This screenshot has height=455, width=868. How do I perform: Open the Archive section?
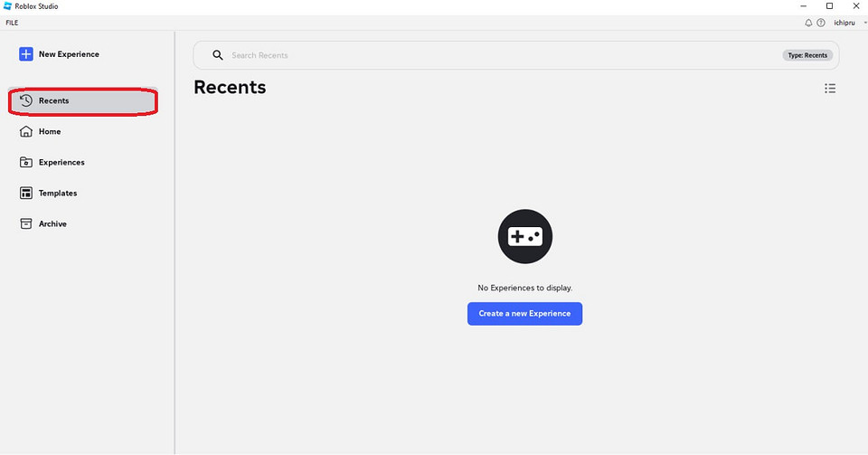pyautogui.click(x=52, y=224)
